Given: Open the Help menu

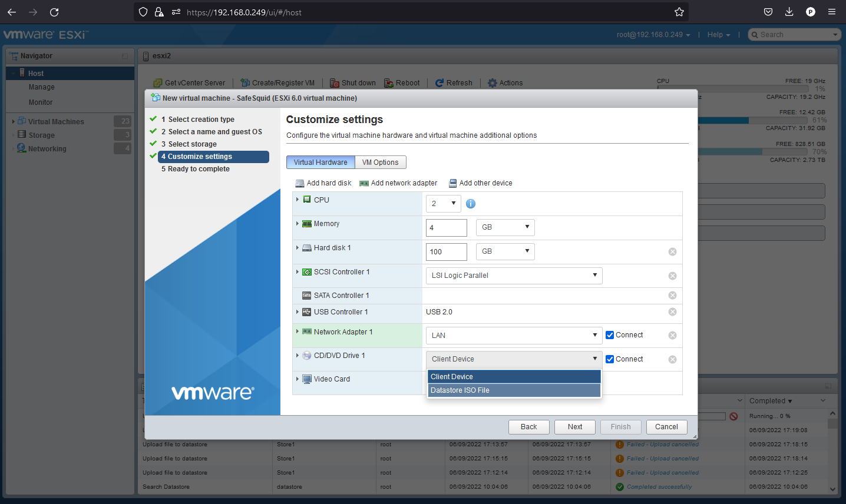Looking at the screenshot, I should point(719,35).
